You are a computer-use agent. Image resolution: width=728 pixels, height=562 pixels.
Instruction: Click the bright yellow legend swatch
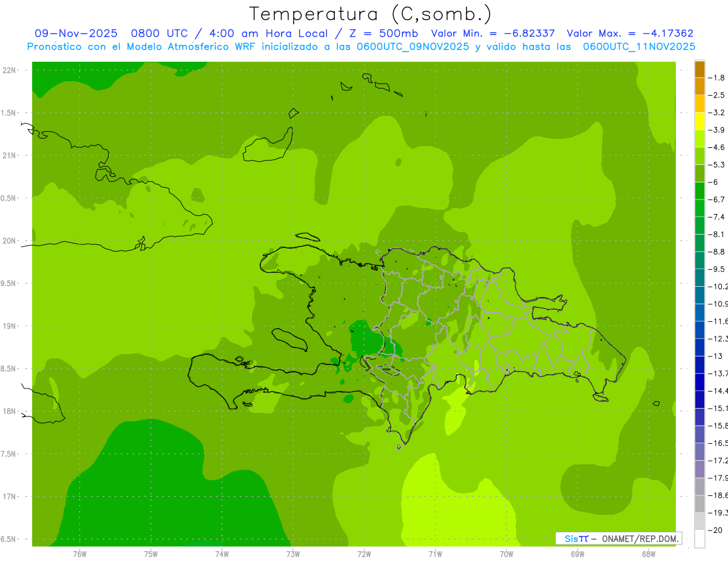pyautogui.click(x=699, y=121)
